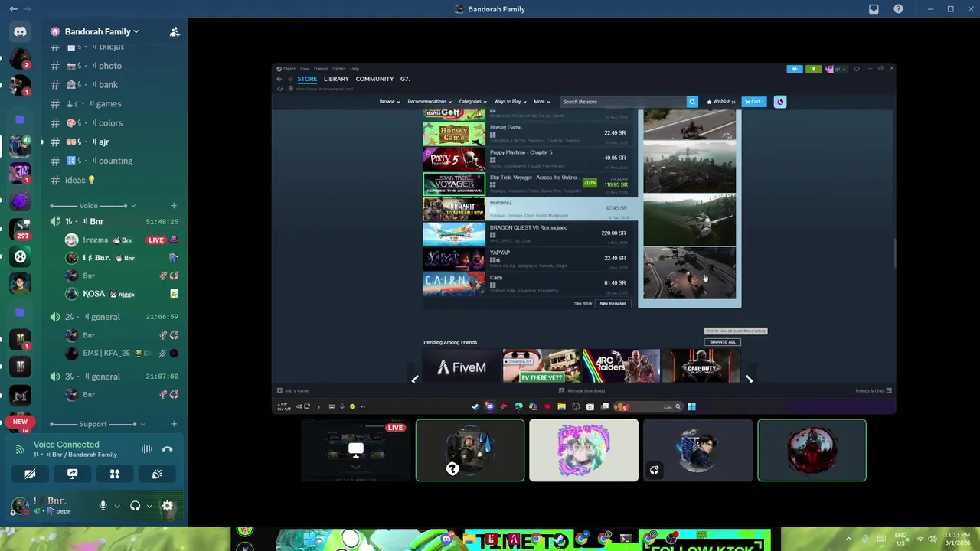Open the activities launcher icon
Image resolution: width=980 pixels, height=551 pixels.
115,474
